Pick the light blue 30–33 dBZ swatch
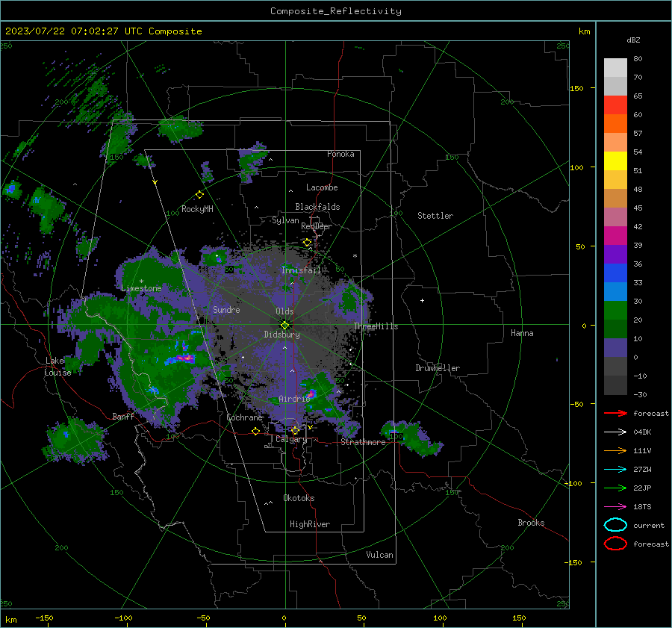Screen dimensions: 672x628 tap(615, 292)
